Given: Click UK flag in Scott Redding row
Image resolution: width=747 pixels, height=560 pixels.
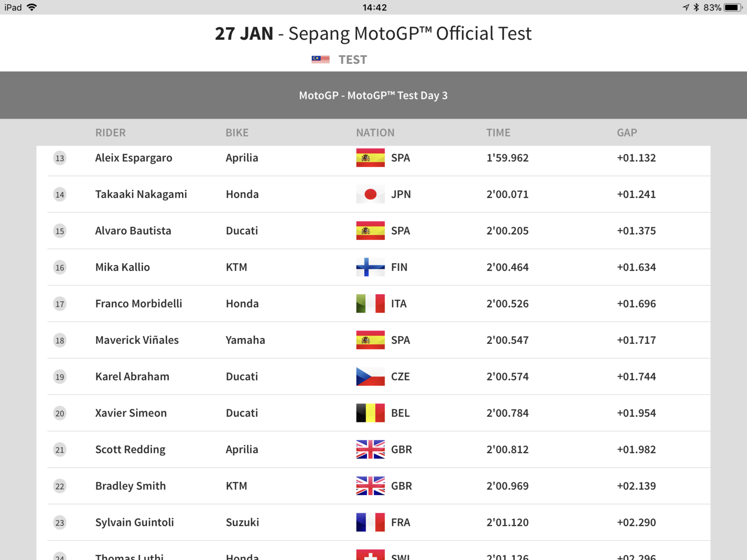Looking at the screenshot, I should click(370, 449).
